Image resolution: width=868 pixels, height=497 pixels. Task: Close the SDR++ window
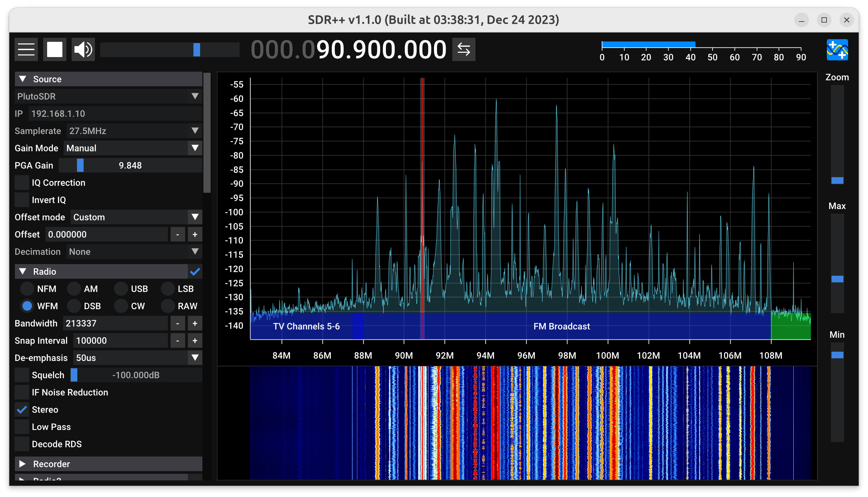tap(846, 20)
